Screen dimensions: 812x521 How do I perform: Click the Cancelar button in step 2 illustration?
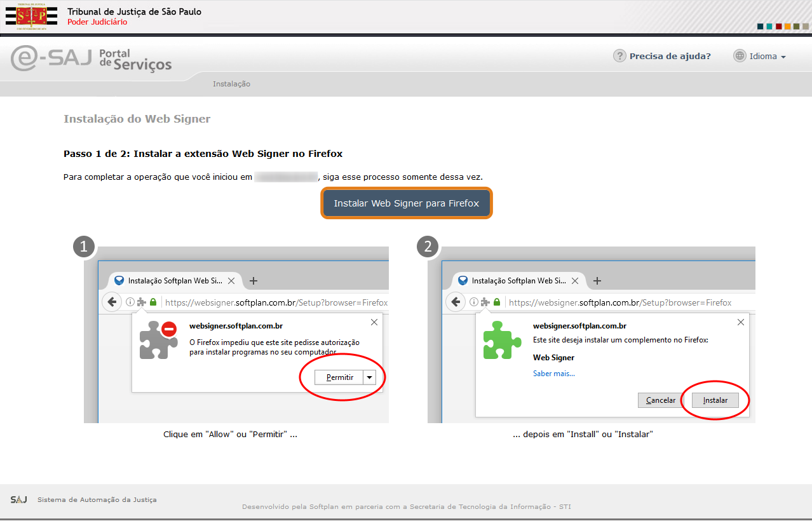coord(661,400)
